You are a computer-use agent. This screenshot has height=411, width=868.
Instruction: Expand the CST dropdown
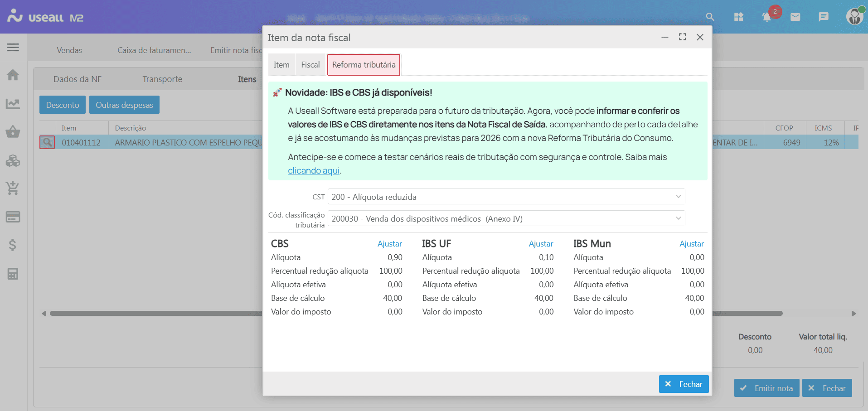click(x=678, y=197)
